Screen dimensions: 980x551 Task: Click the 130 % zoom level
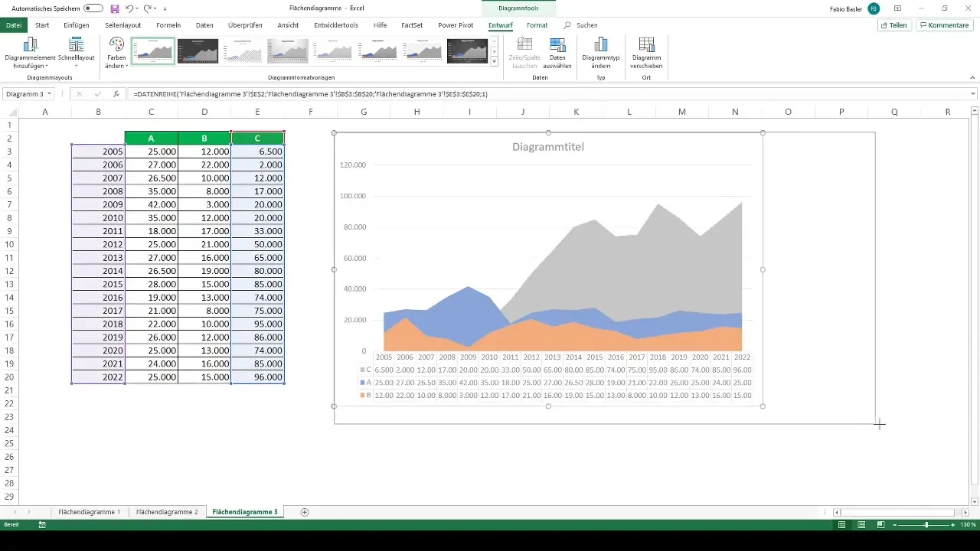coord(969,525)
